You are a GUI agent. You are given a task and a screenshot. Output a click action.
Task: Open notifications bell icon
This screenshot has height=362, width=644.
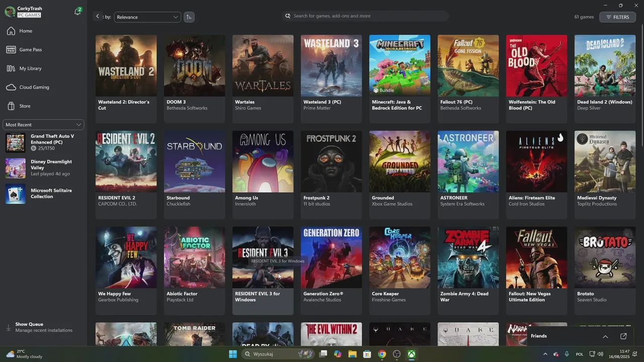point(77,12)
